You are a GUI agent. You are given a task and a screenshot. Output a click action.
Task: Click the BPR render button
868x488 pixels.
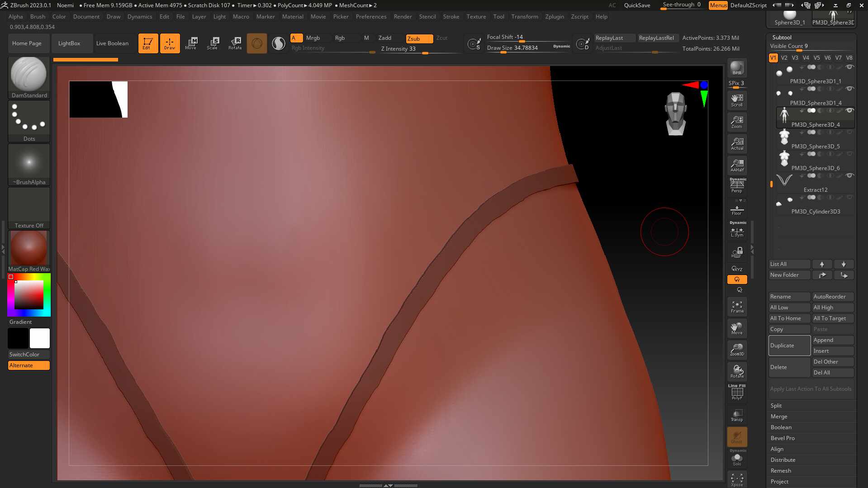click(737, 68)
